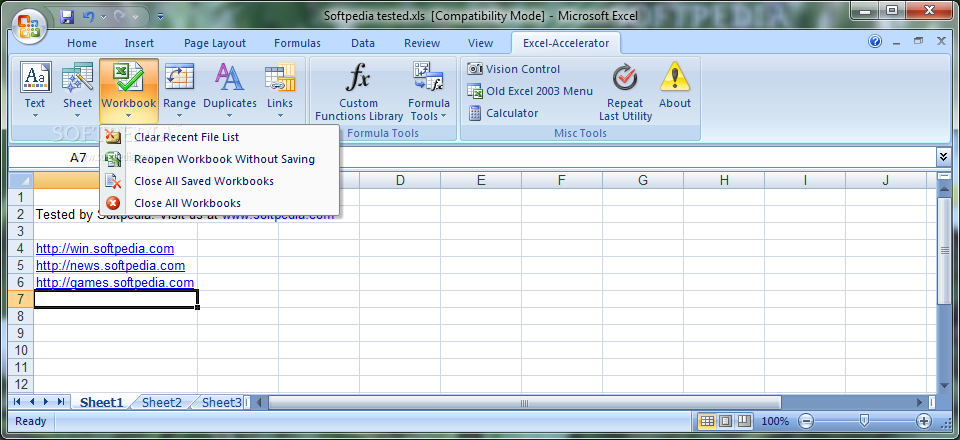Minimize the ribbon workbook window

(896, 42)
